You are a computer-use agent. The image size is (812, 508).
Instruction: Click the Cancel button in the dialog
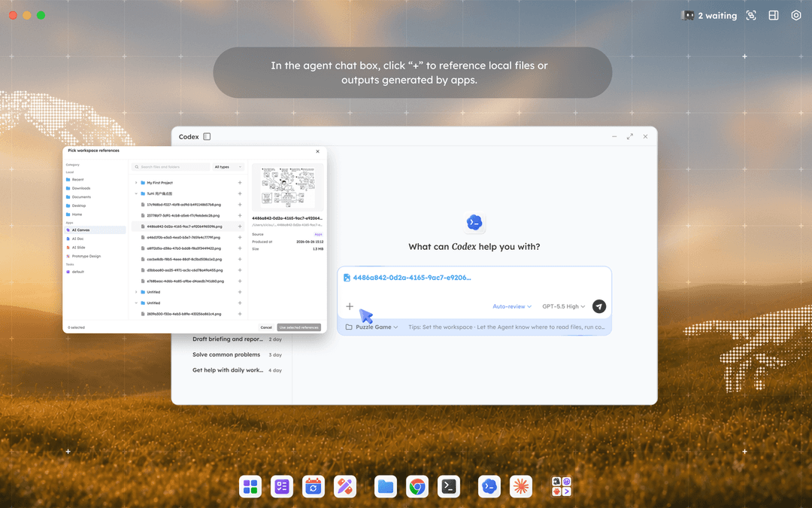[266, 327]
